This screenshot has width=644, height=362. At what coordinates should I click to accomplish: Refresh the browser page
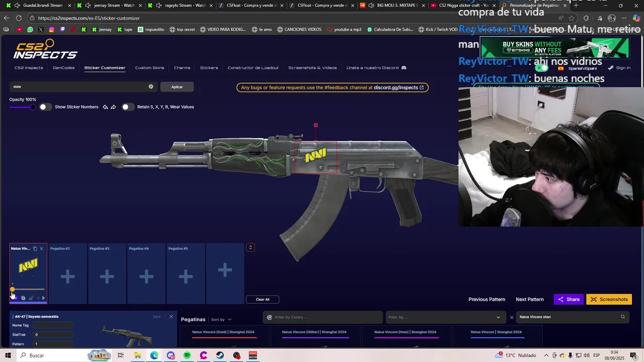pyautogui.click(x=19, y=18)
